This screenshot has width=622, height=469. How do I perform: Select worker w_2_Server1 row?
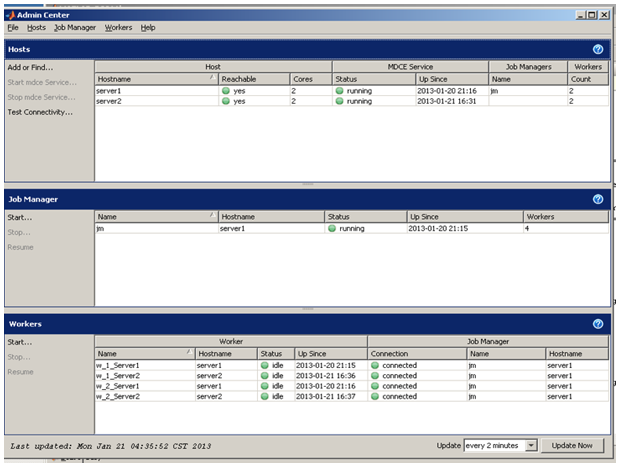352,386
